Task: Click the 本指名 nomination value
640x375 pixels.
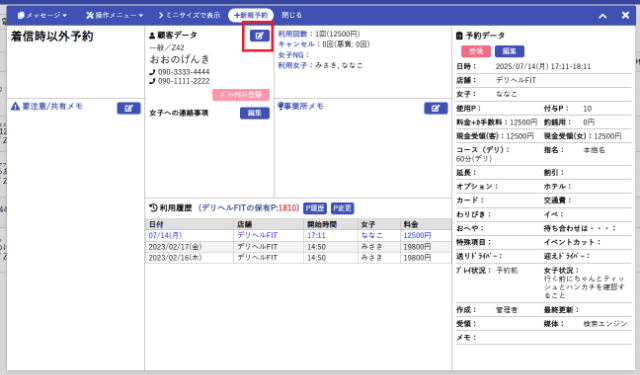Action: [594, 150]
